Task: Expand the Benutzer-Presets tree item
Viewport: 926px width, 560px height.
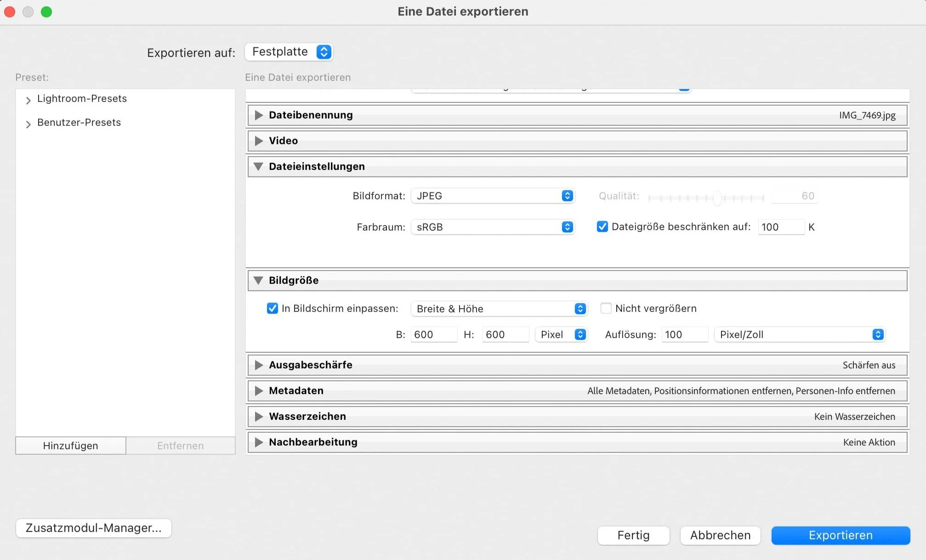Action: 28,124
